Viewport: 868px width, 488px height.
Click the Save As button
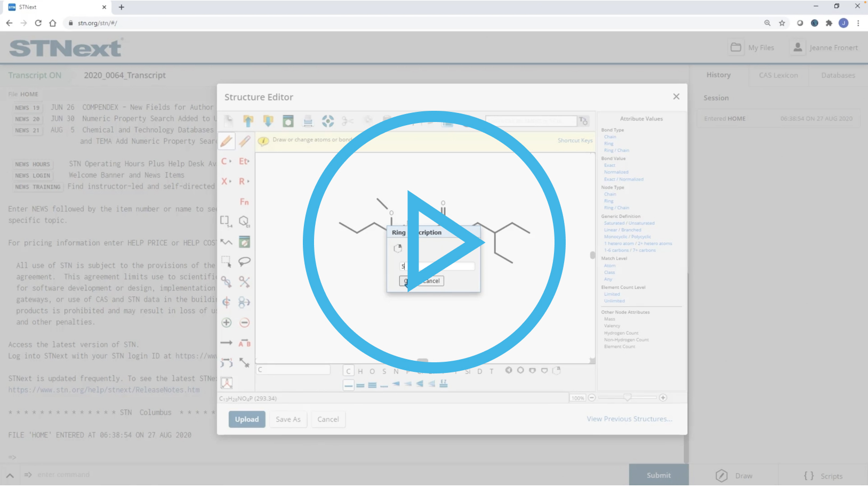[x=288, y=419]
